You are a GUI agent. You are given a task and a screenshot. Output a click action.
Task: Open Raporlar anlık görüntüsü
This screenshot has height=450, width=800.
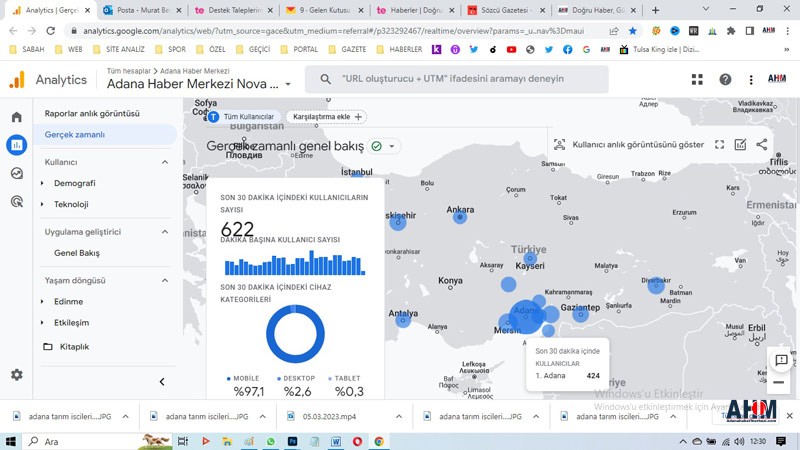92,113
